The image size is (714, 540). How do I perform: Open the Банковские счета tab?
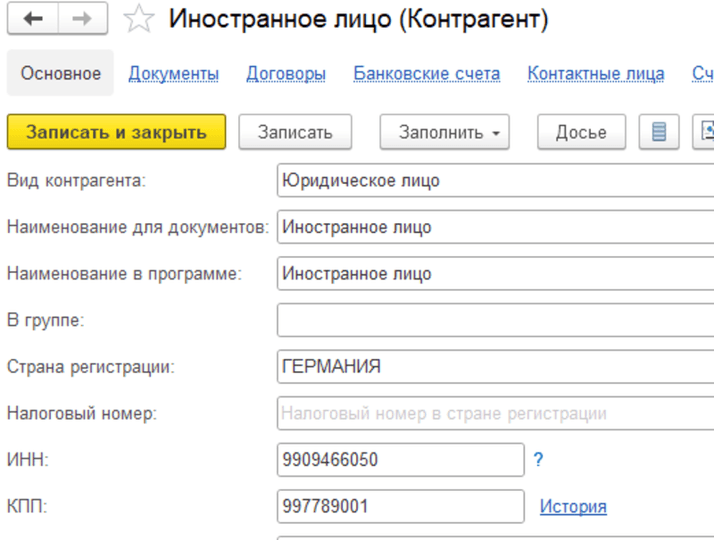[x=427, y=74]
